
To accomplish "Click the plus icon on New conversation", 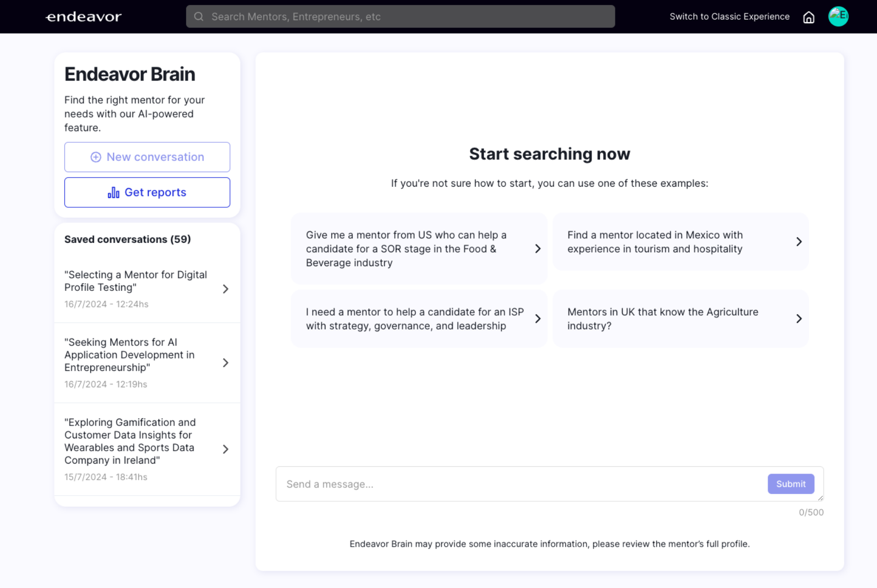I will coord(96,157).
